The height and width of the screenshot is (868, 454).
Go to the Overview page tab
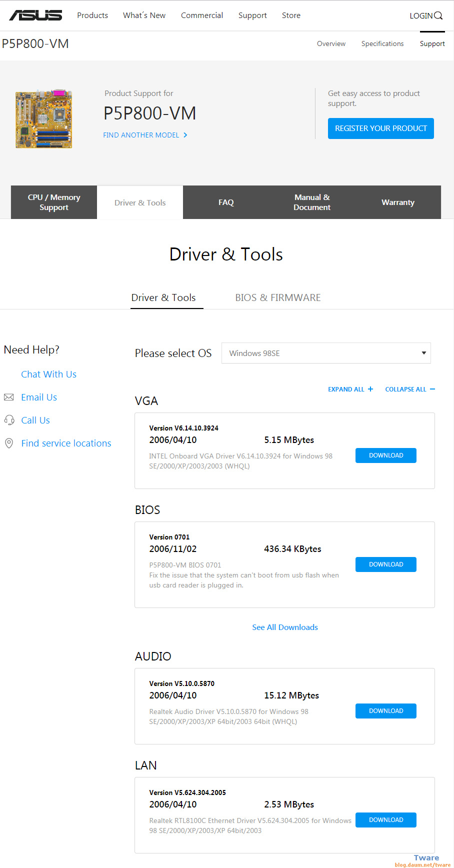[x=331, y=44]
